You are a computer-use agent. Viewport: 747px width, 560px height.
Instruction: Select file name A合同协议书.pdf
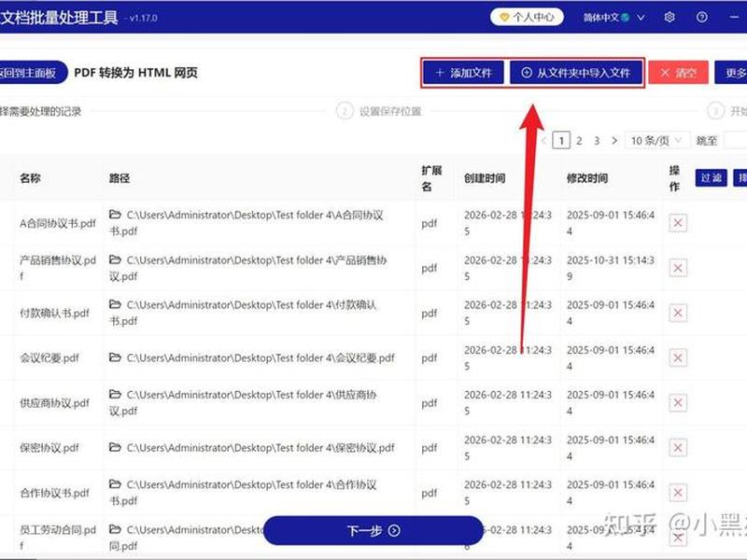pos(58,223)
